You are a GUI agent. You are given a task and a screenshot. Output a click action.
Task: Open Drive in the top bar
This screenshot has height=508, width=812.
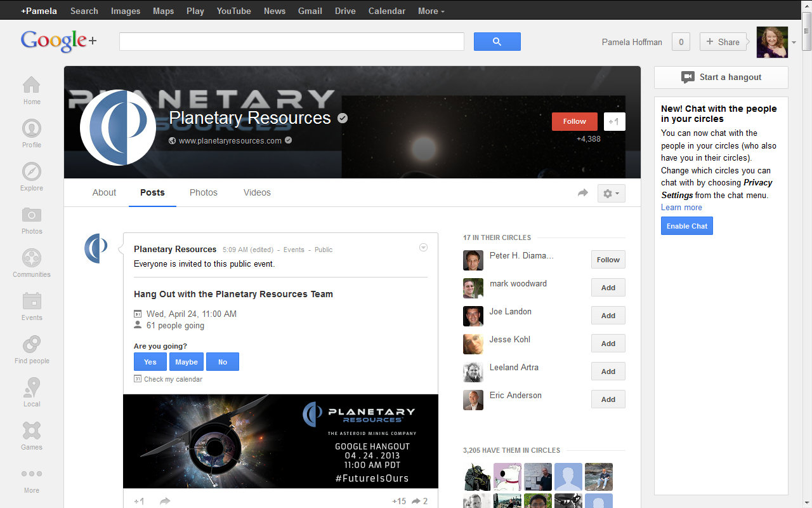345,11
